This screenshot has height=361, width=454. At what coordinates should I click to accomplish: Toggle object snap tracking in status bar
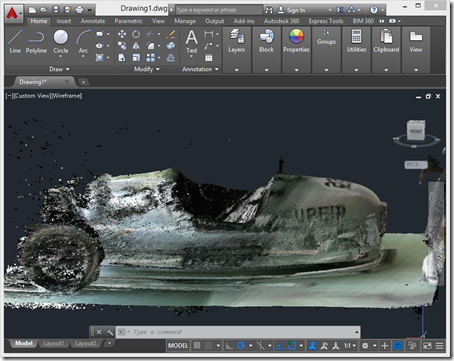click(280, 346)
